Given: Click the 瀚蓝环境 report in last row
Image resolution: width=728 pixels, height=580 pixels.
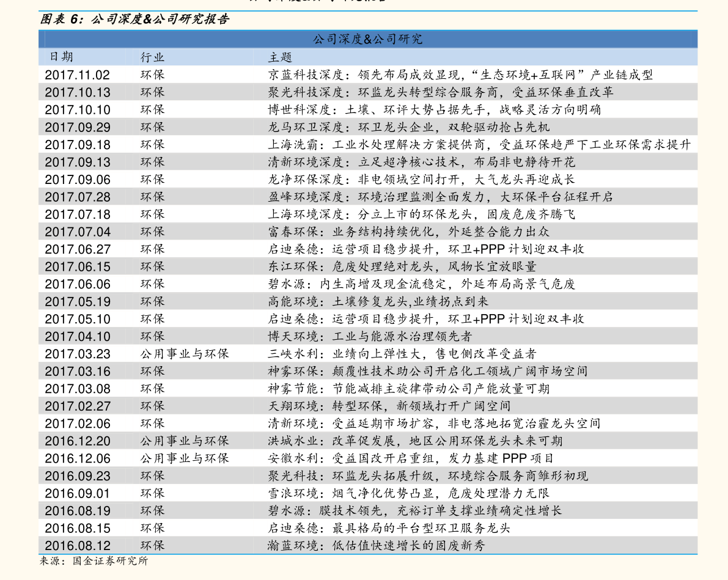Looking at the screenshot, I should point(377,545).
